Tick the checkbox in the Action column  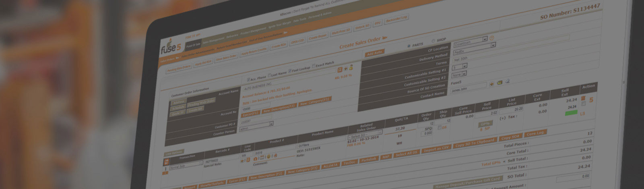(x=584, y=104)
